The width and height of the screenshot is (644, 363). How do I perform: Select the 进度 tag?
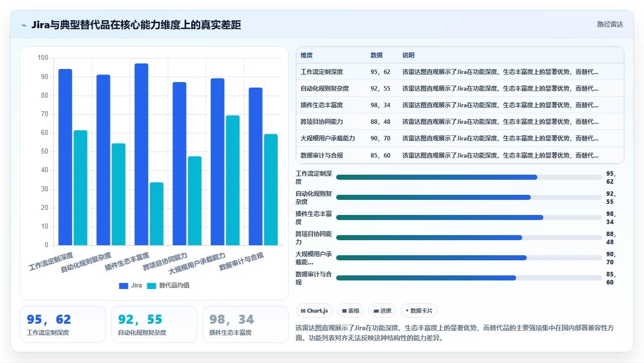(x=382, y=311)
